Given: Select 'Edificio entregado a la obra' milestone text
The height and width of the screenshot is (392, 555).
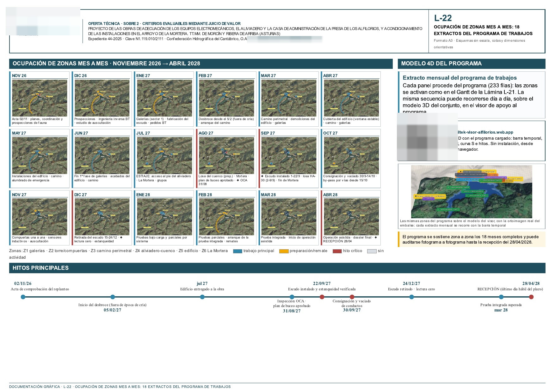Looking at the screenshot, I should [x=202, y=289].
